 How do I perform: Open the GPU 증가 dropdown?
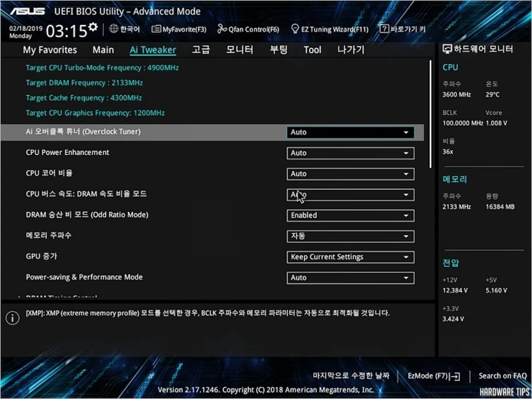(350, 257)
